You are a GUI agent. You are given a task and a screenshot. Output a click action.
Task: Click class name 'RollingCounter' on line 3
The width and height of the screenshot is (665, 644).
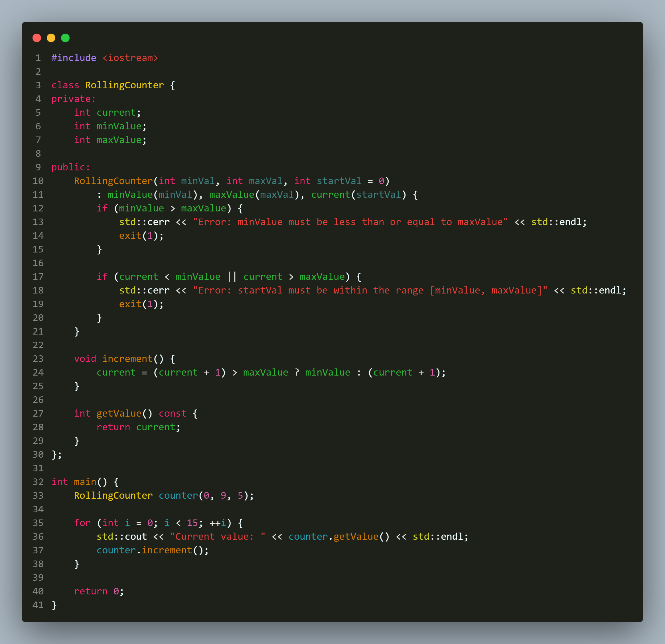(x=125, y=85)
